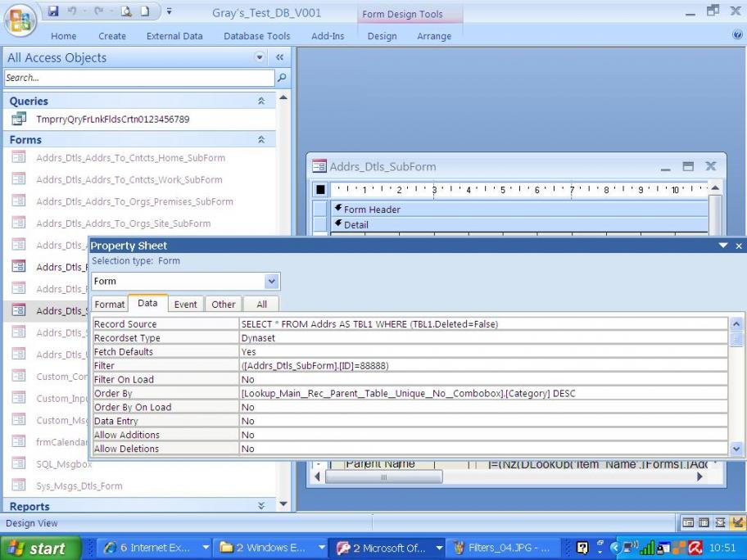Viewport: 747px width, 560px height.
Task: Expand the Reports group
Action: click(261, 506)
